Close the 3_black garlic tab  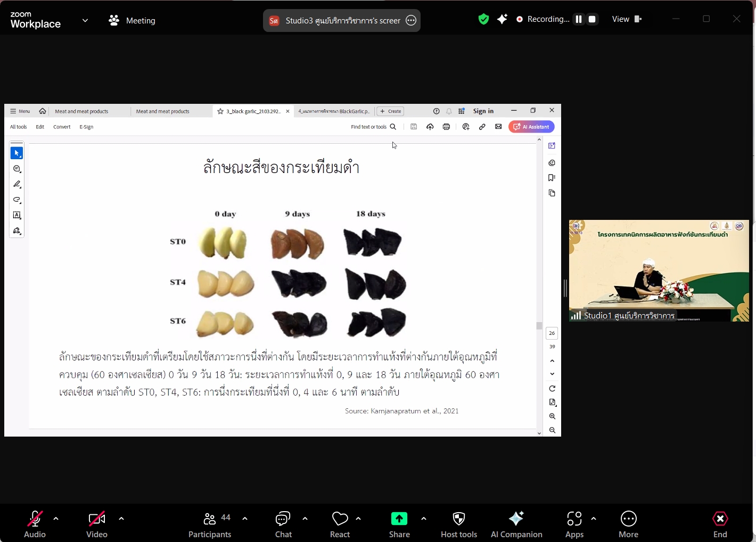point(287,111)
